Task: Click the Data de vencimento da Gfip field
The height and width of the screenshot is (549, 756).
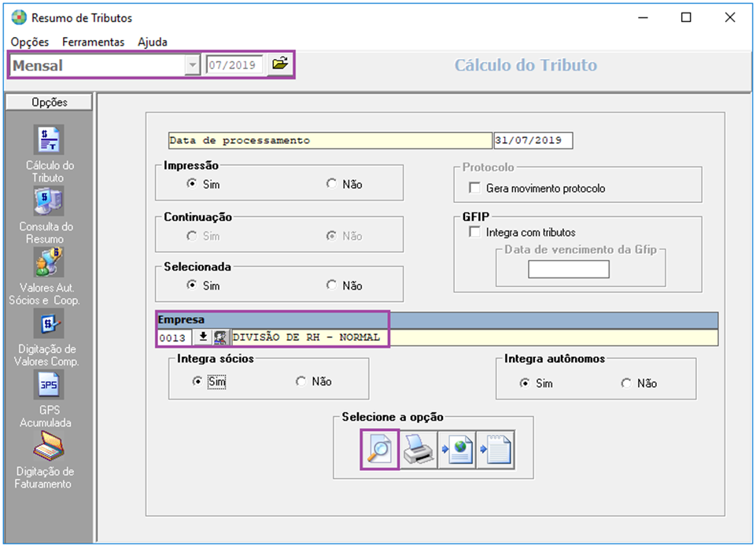Action: [569, 269]
